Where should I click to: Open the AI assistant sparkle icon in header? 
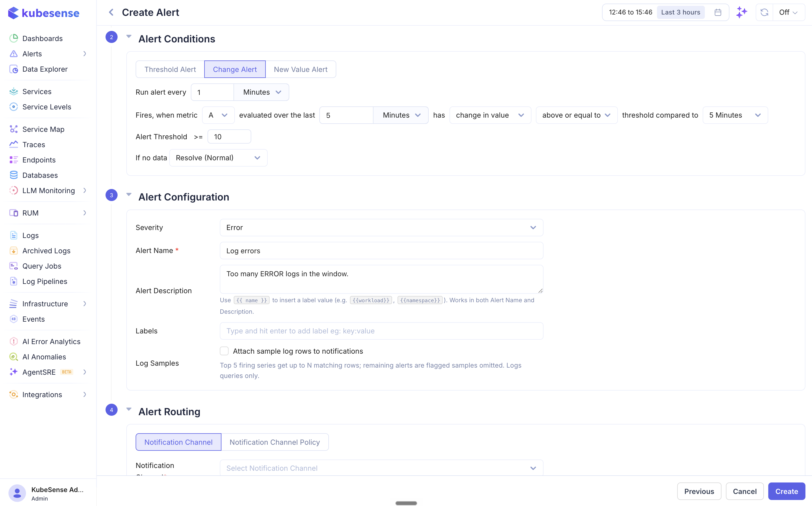pyautogui.click(x=741, y=12)
